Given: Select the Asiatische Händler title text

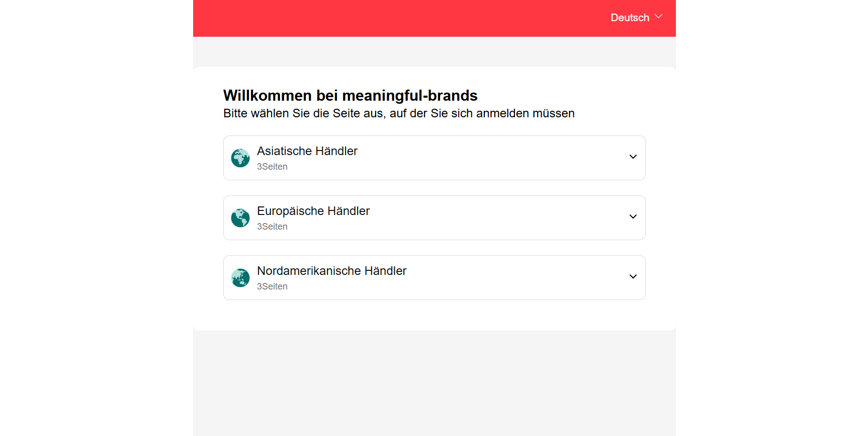Looking at the screenshot, I should coord(307,151).
